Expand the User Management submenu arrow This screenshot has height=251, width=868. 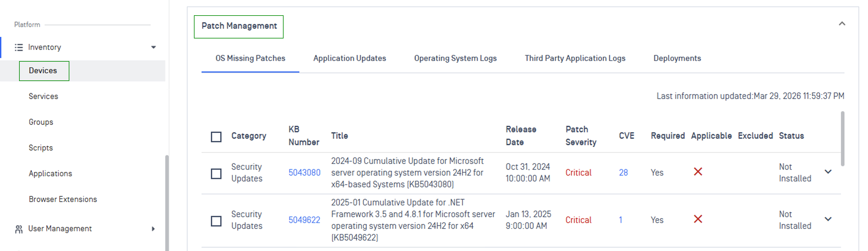(153, 229)
